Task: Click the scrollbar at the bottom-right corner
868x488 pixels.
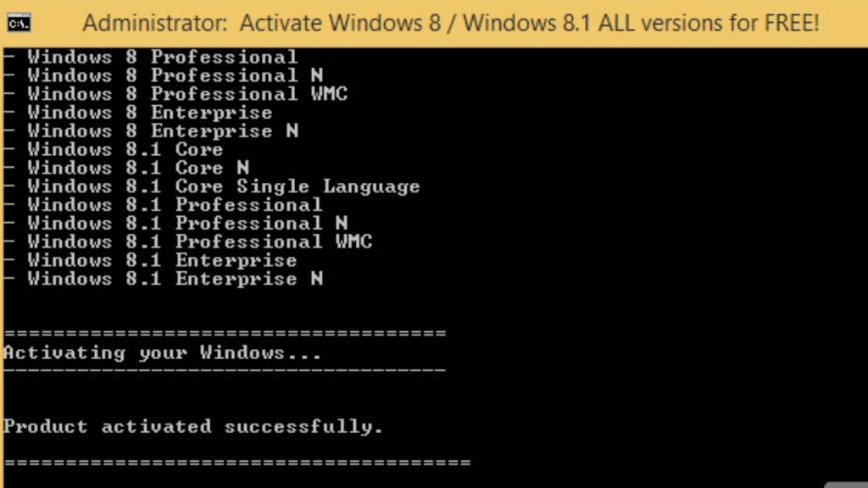Action: (847, 485)
